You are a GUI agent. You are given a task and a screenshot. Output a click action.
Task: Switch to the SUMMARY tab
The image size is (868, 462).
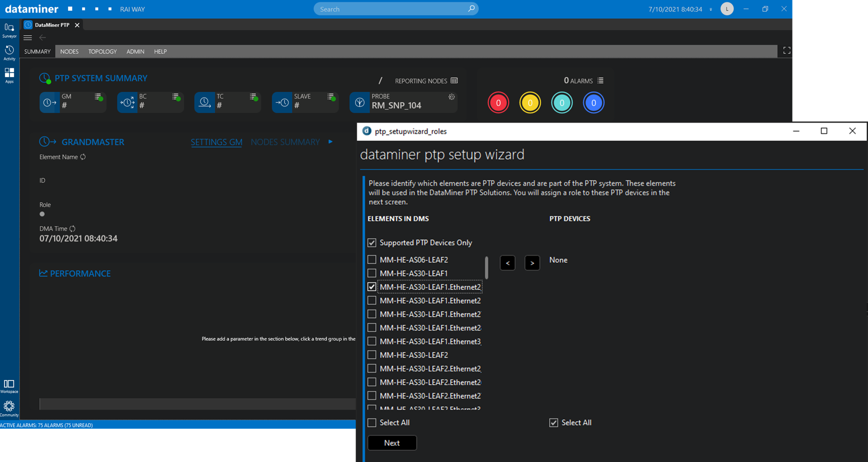[x=37, y=52]
